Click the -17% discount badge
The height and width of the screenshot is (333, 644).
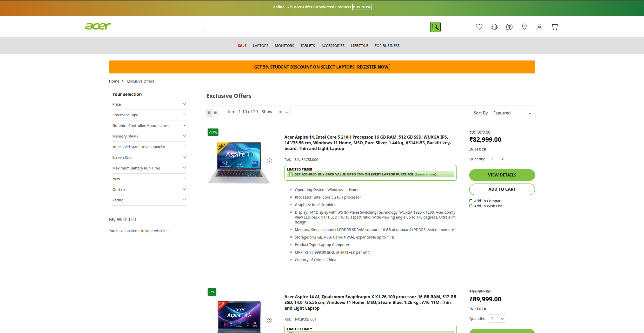213,132
